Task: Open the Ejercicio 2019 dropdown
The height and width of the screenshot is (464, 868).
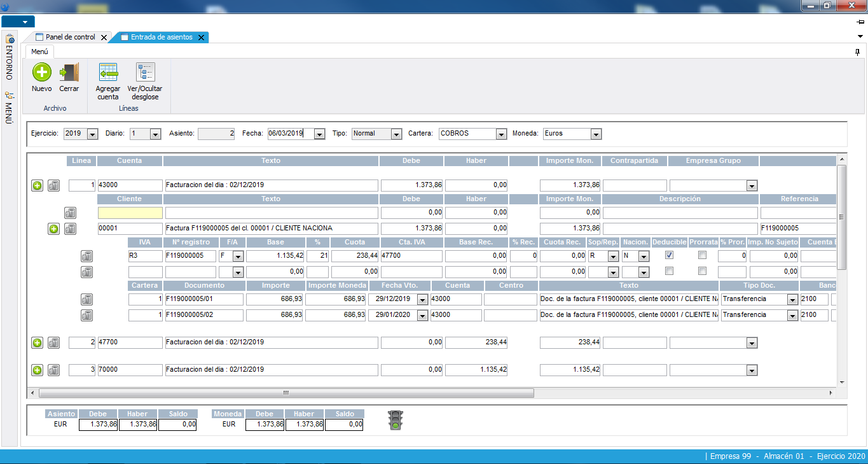Action: (x=92, y=134)
